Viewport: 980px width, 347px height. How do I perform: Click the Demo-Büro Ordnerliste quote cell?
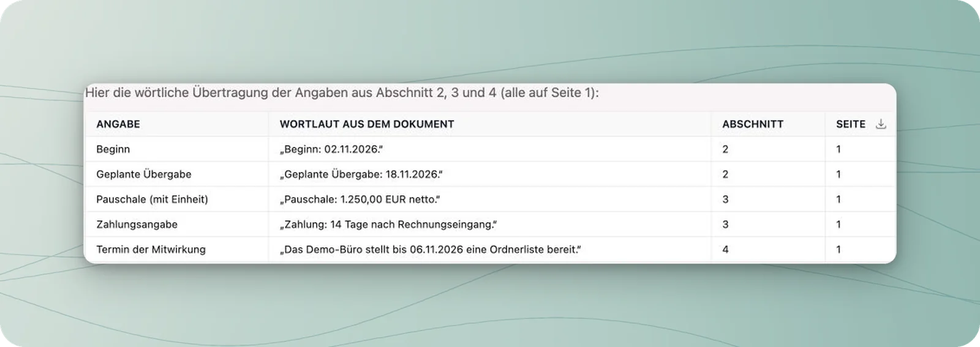click(431, 250)
